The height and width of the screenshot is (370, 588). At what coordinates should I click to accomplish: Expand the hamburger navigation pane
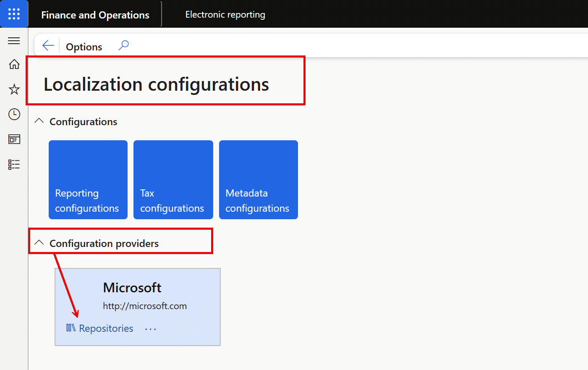[14, 41]
